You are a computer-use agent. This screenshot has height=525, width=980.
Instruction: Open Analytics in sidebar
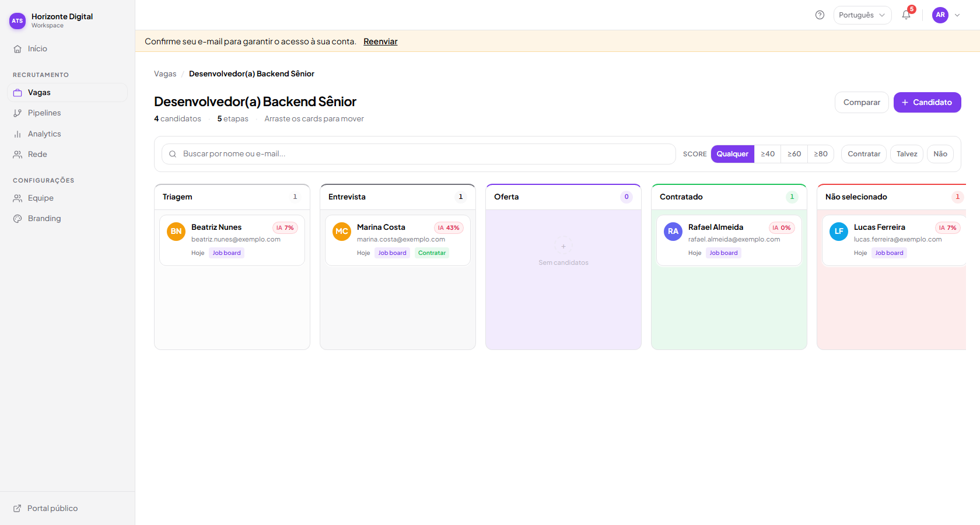tap(68, 134)
